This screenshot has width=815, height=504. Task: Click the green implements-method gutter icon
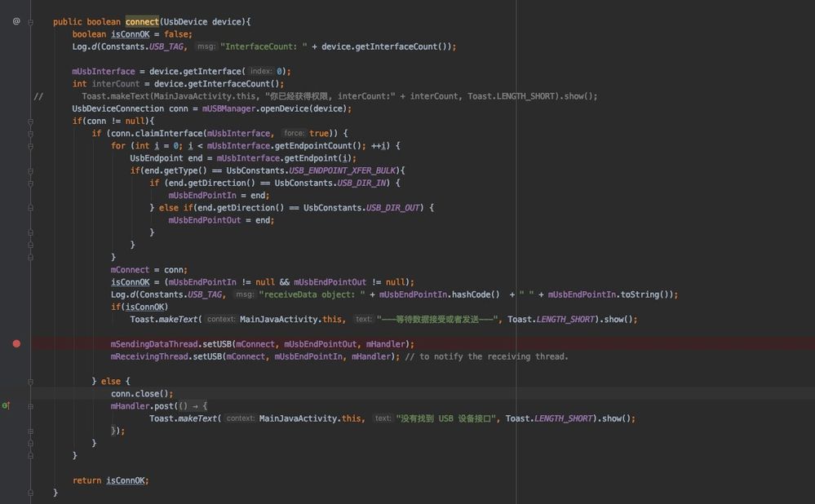[6, 405]
